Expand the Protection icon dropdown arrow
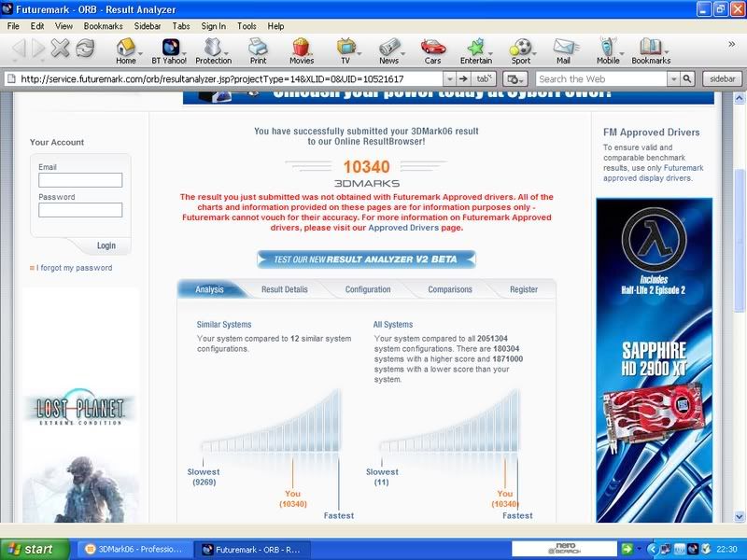Viewport: 747px width, 560px height. [x=226, y=53]
